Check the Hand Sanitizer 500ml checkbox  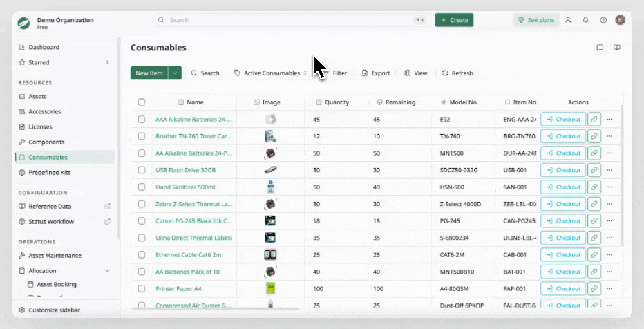(141, 187)
